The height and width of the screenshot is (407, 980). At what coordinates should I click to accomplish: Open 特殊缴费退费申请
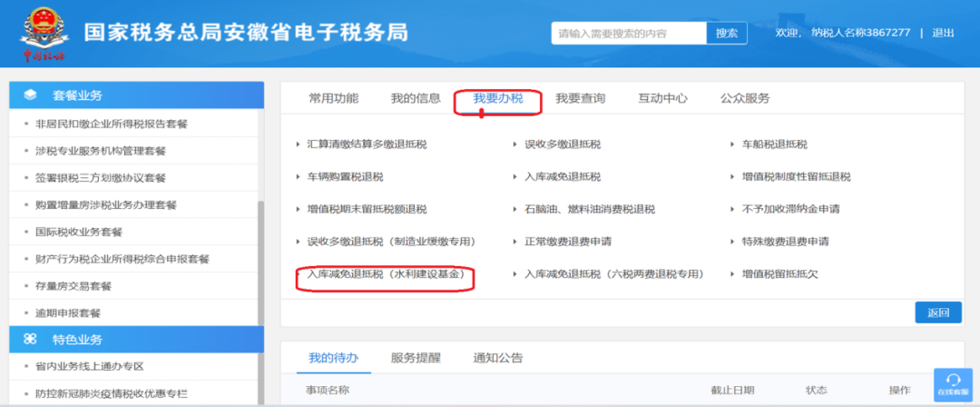point(785,242)
